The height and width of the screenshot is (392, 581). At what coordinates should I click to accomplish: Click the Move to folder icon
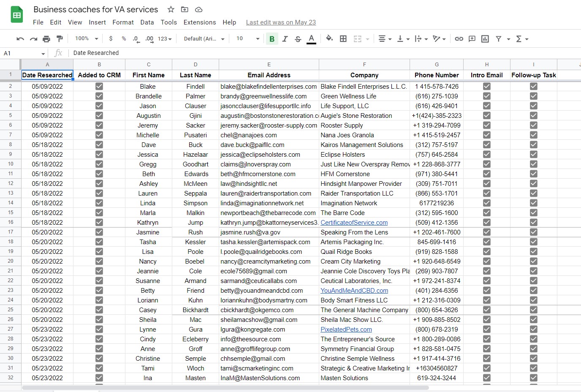[185, 9]
